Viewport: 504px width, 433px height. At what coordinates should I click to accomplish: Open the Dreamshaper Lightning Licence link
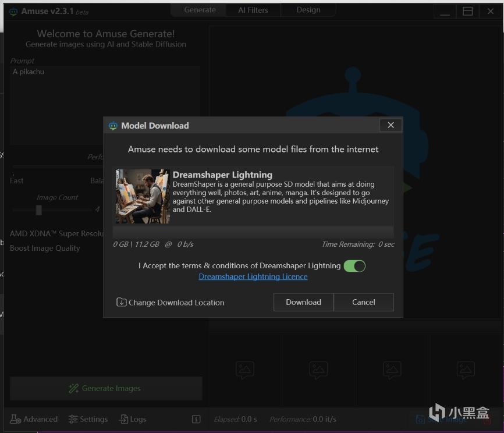coord(253,276)
